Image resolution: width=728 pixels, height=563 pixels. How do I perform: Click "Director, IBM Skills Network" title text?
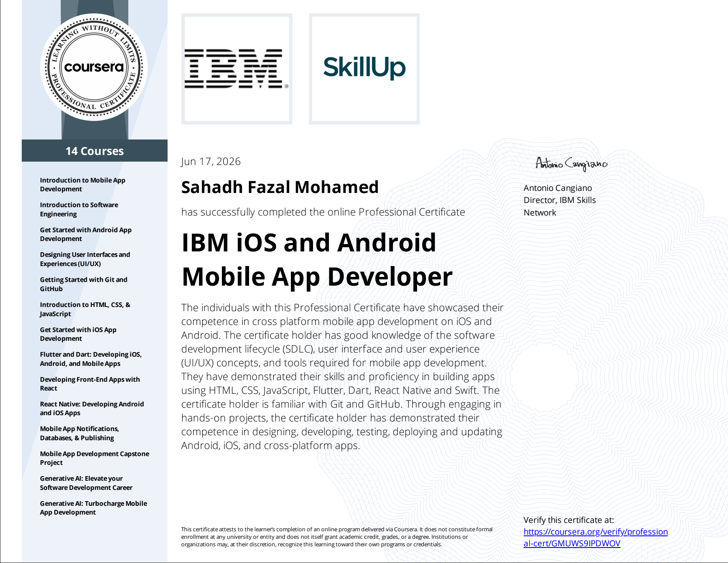(x=560, y=206)
